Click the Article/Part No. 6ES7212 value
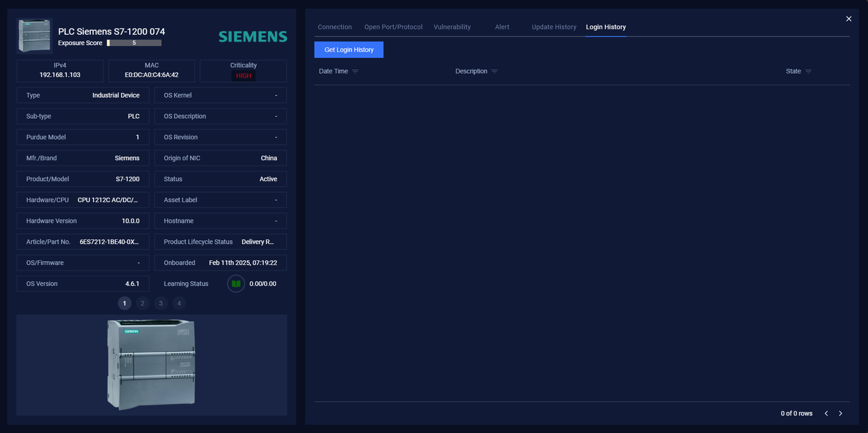This screenshot has height=433, width=868. [x=110, y=242]
